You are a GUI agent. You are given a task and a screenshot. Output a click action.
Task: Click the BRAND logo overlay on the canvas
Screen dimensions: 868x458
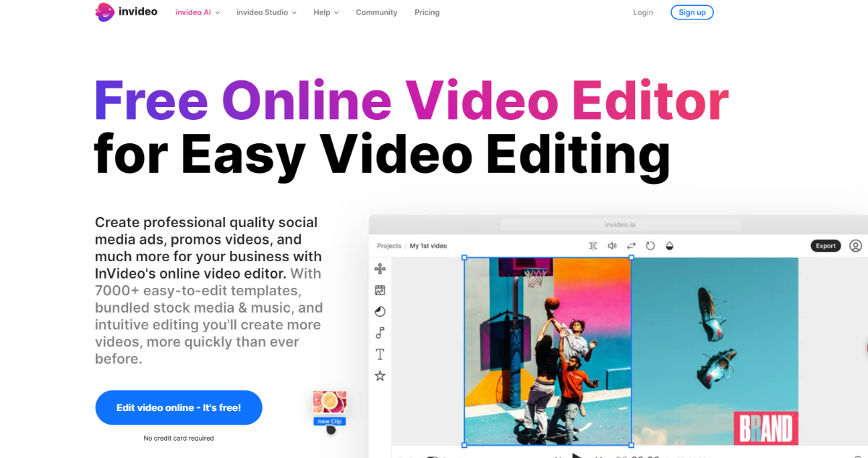(765, 428)
